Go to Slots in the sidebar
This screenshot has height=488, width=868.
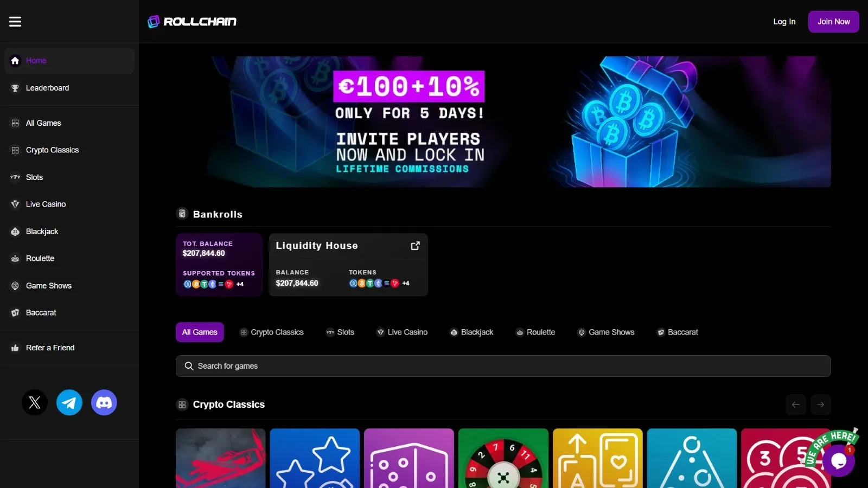coord(34,177)
